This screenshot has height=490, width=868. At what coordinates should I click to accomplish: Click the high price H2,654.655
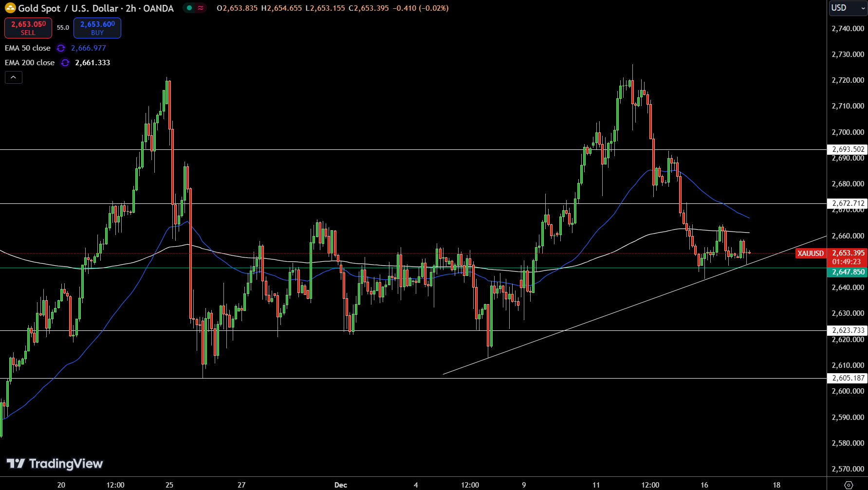[x=281, y=8]
